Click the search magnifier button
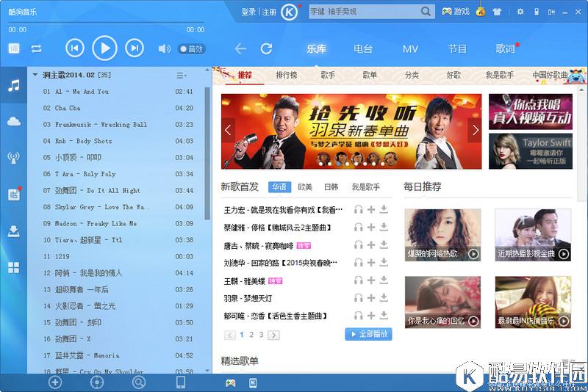588x392 pixels. [426, 12]
